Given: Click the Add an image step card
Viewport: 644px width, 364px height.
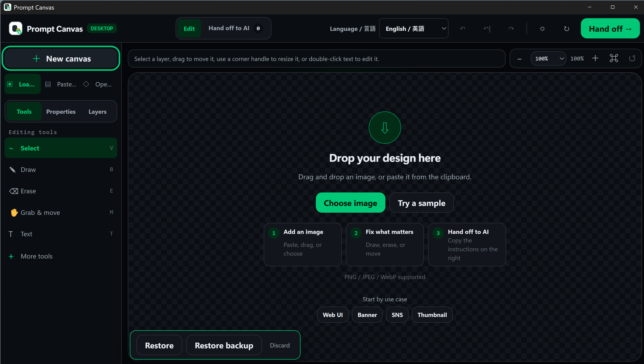Looking at the screenshot, I should click(x=303, y=244).
